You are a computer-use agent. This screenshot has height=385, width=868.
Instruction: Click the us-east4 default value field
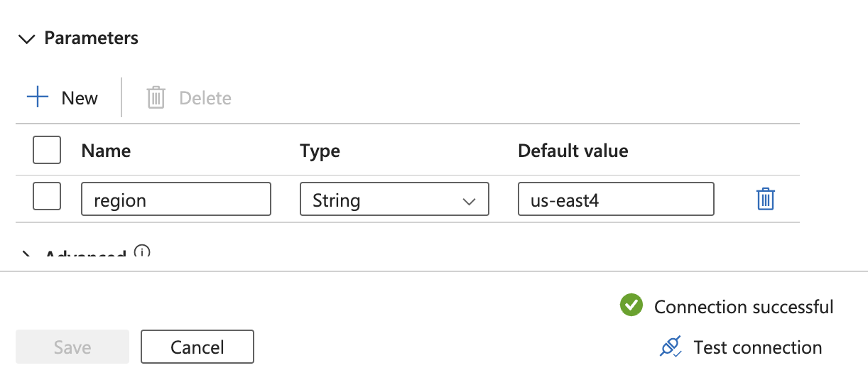tap(616, 200)
